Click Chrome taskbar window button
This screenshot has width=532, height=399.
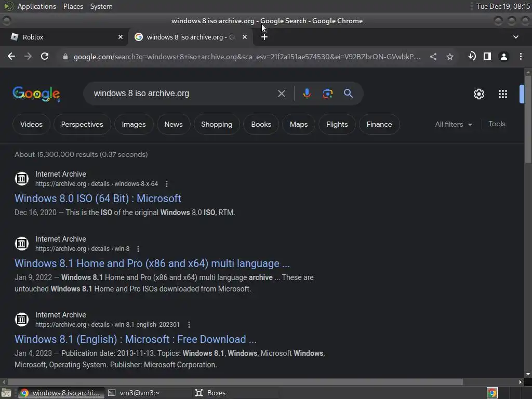[x=61, y=393]
